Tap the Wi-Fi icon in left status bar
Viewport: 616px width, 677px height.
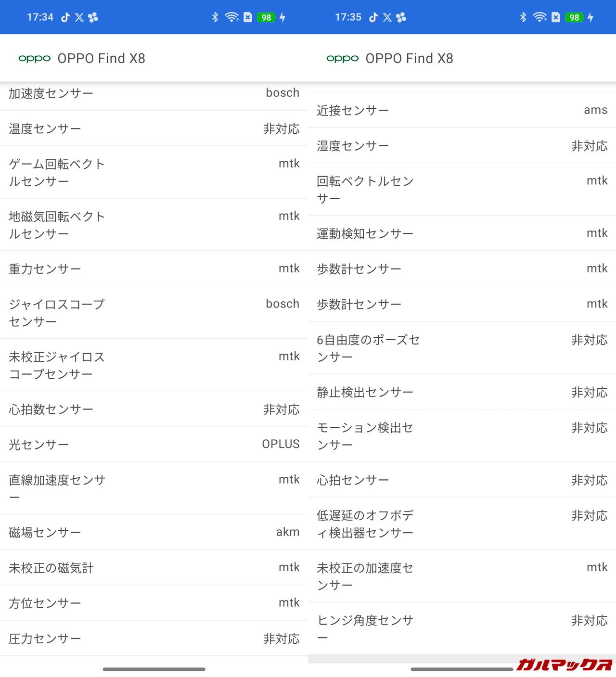coord(231,17)
